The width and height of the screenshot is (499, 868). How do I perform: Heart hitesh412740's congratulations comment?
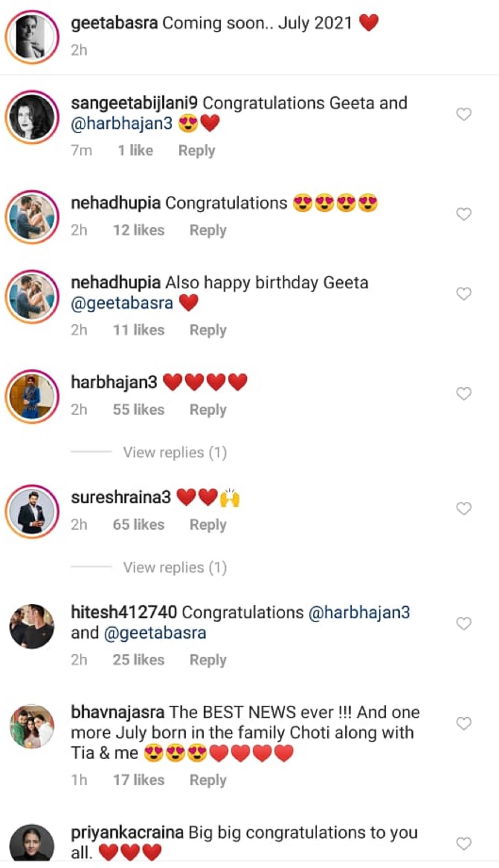(464, 624)
